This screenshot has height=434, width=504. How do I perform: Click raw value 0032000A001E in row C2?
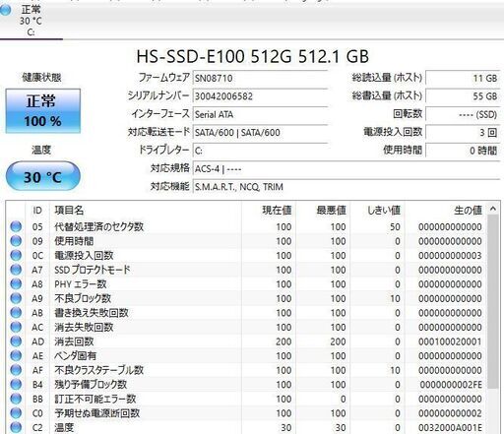(450, 427)
